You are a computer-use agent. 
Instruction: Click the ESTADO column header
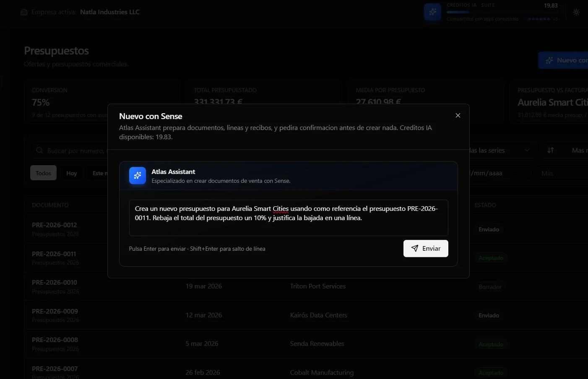pos(485,205)
